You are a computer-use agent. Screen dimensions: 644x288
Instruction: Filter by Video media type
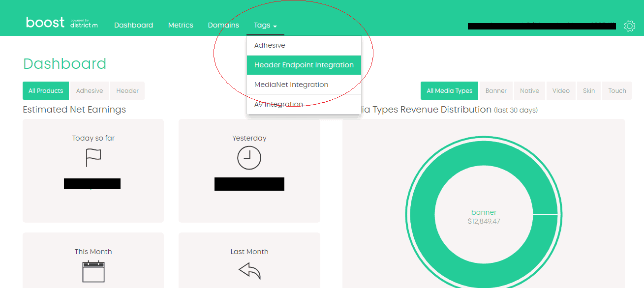(x=561, y=91)
